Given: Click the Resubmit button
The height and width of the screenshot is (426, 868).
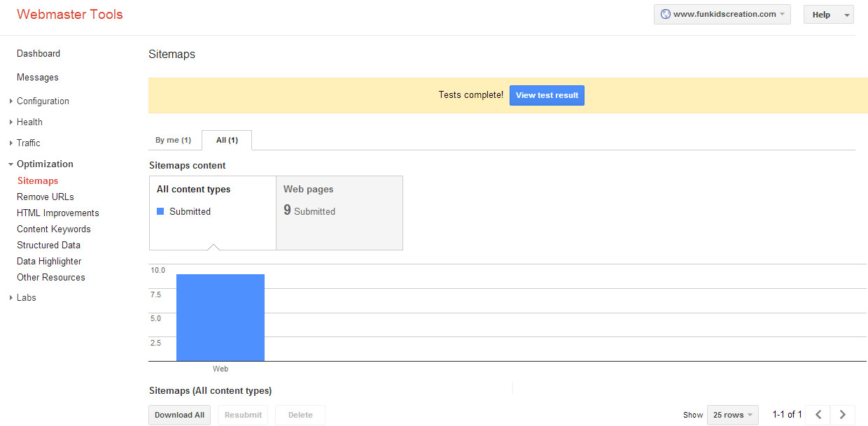Looking at the screenshot, I should (243, 415).
